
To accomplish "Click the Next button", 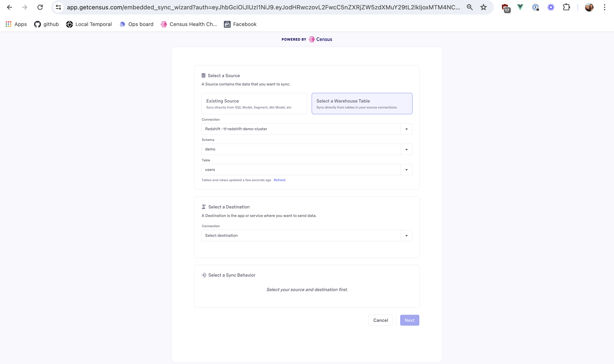I will click(x=409, y=320).
